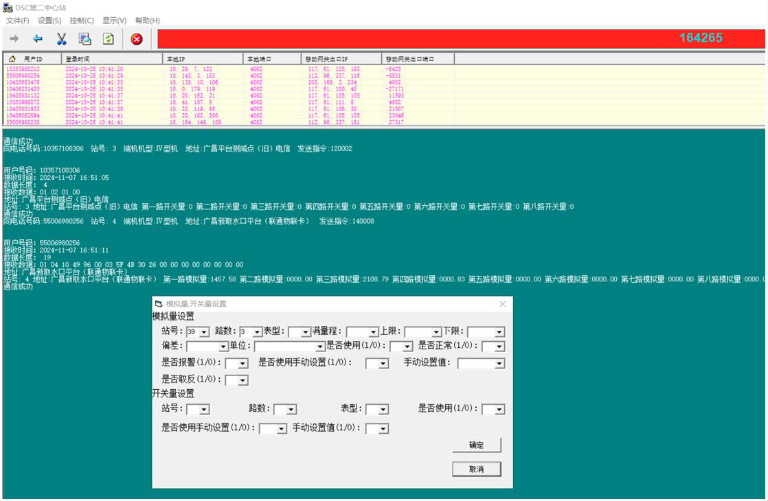Close the 模拟量,开关量设置 dialog

pyautogui.click(x=503, y=304)
